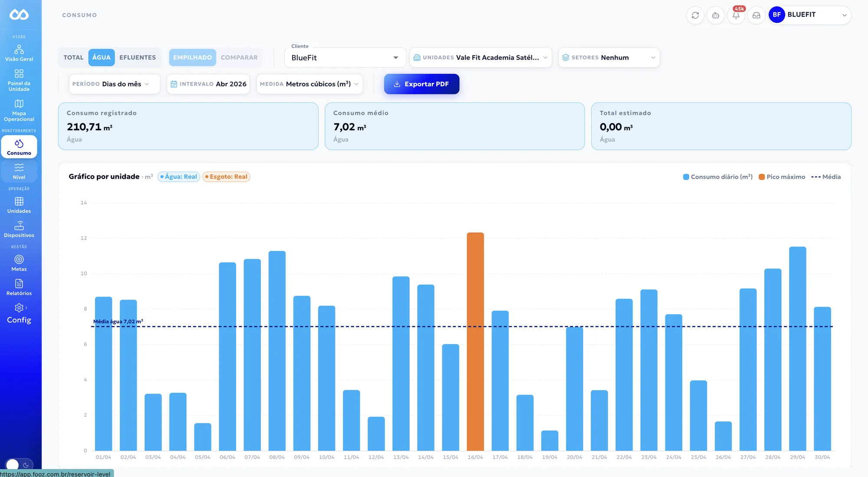Switch to the EFLUENTES tab
Viewport: 868px width, 477px height.
(x=138, y=58)
